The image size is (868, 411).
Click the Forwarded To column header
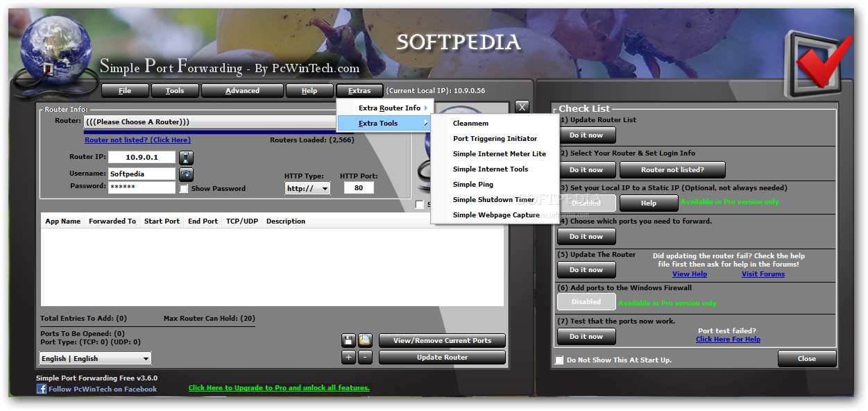pos(112,221)
